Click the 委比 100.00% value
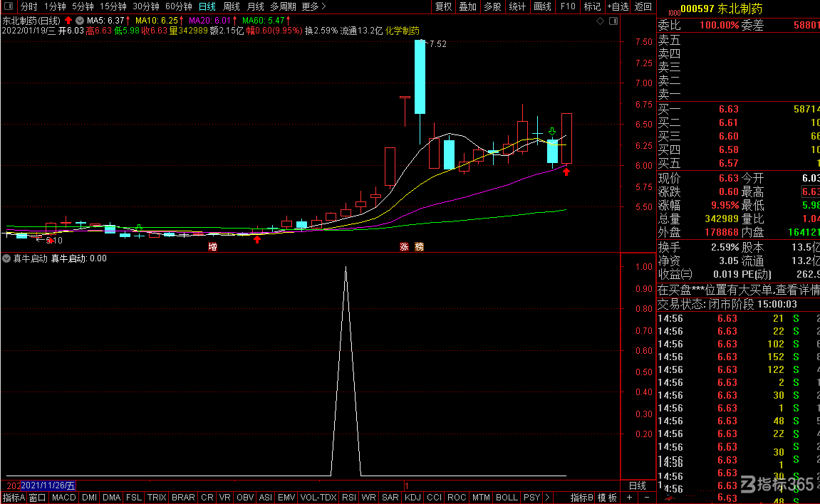The height and width of the screenshot is (504, 820). coord(719,25)
